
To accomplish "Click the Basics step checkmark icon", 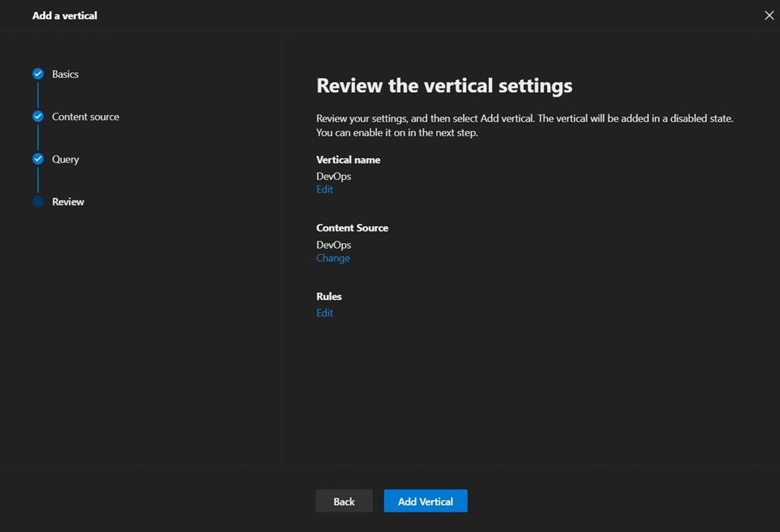I will click(x=38, y=74).
